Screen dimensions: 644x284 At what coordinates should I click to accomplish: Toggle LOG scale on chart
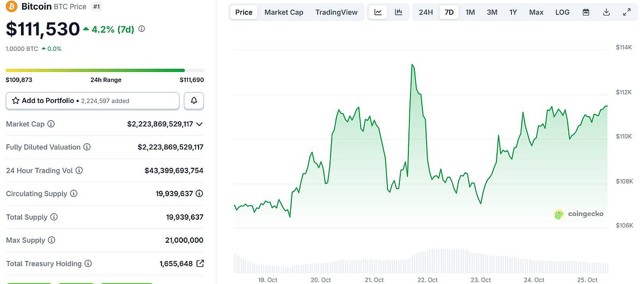(562, 12)
